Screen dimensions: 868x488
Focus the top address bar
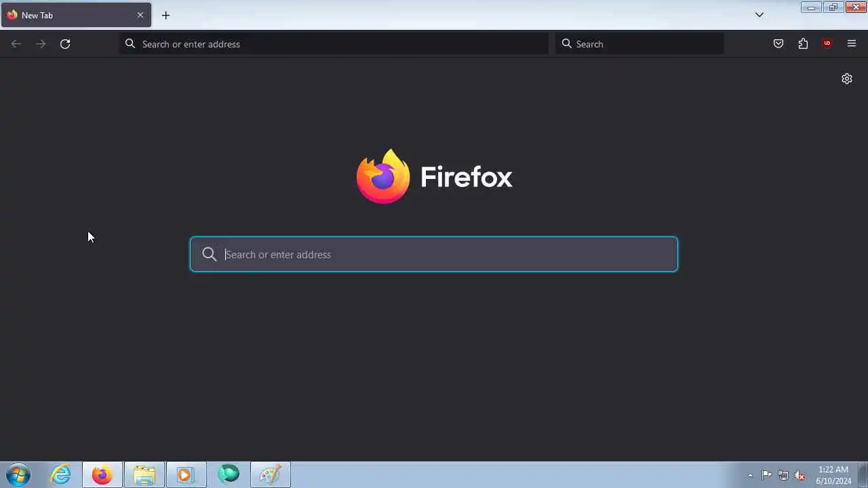tap(334, 44)
